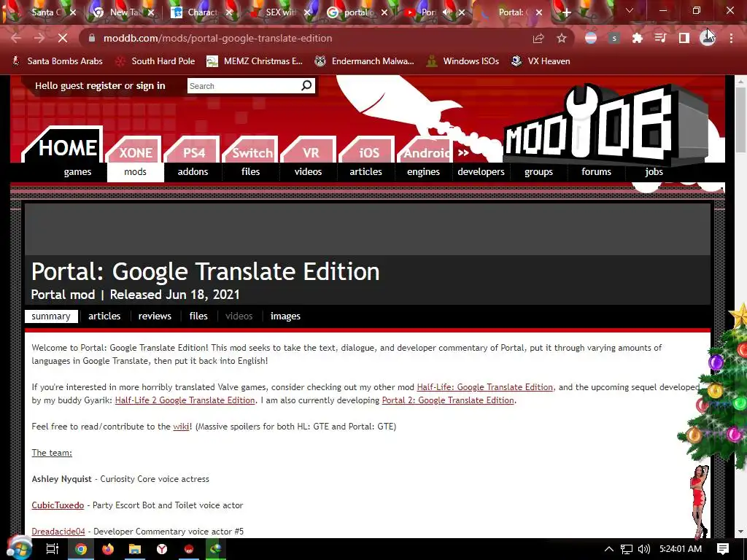Open the Chrome three-dot menu
Screen dimensions: 747x560
point(731,38)
